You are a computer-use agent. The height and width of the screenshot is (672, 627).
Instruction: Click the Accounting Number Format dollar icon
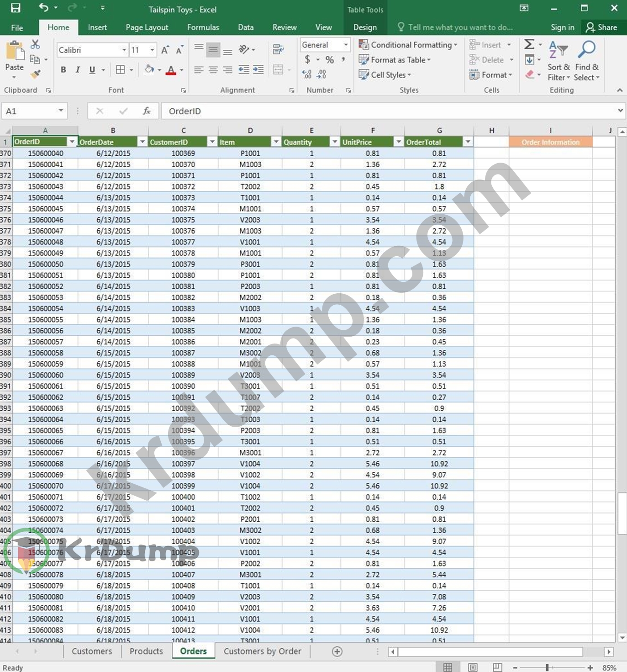click(307, 59)
